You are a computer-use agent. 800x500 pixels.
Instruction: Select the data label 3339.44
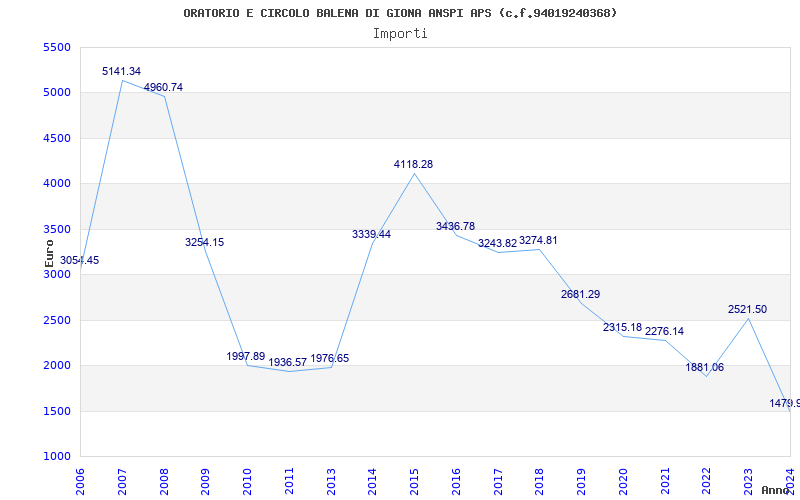(x=371, y=234)
